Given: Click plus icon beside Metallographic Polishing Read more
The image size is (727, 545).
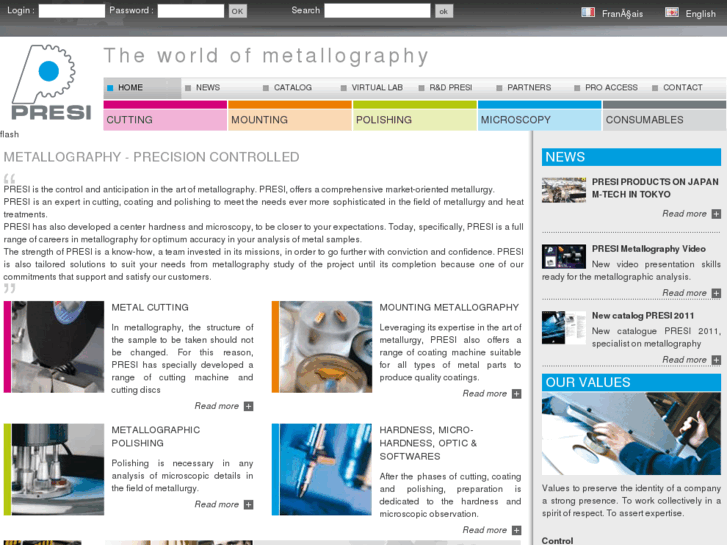Looking at the screenshot, I should pos(249,505).
